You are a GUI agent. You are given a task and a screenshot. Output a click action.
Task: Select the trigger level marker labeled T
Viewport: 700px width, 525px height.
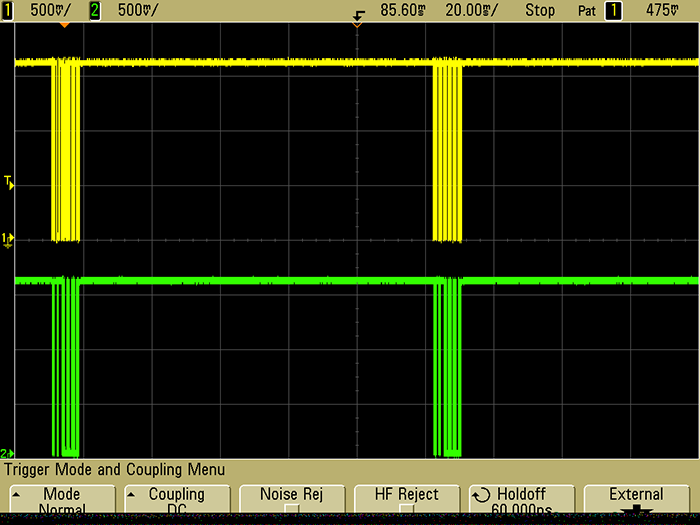pos(8,182)
